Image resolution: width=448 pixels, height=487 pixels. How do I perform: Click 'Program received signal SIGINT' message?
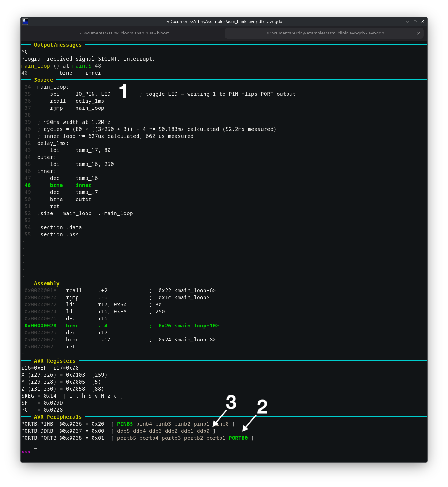(88, 59)
